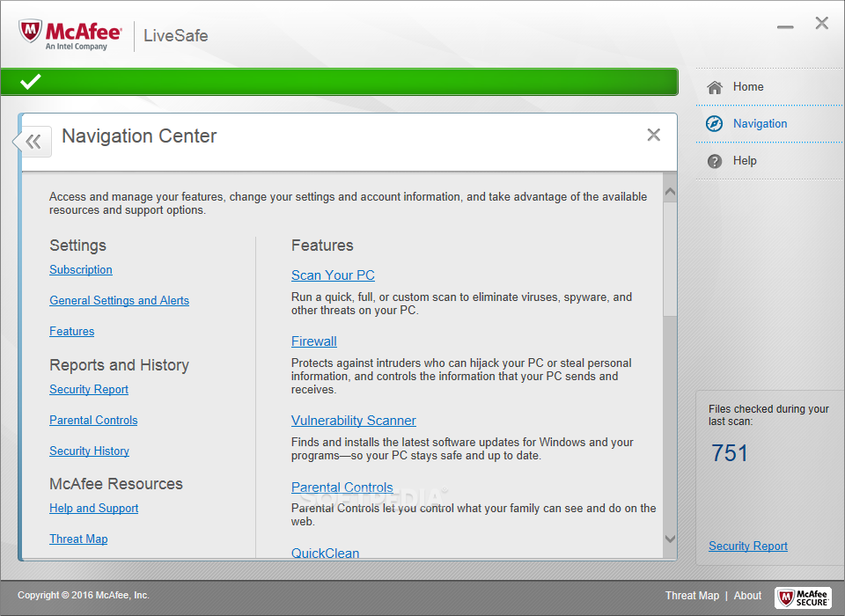Click the scrollbar down arrow
The image size is (845, 616).
point(670,539)
